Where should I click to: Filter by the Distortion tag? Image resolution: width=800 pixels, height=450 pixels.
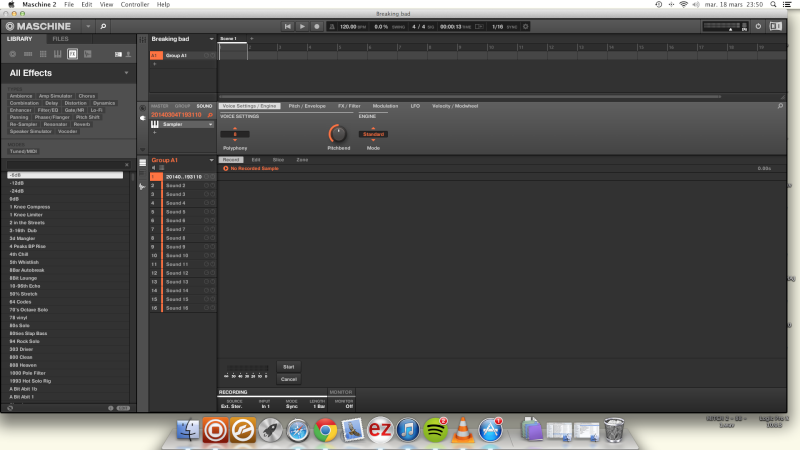[76, 103]
